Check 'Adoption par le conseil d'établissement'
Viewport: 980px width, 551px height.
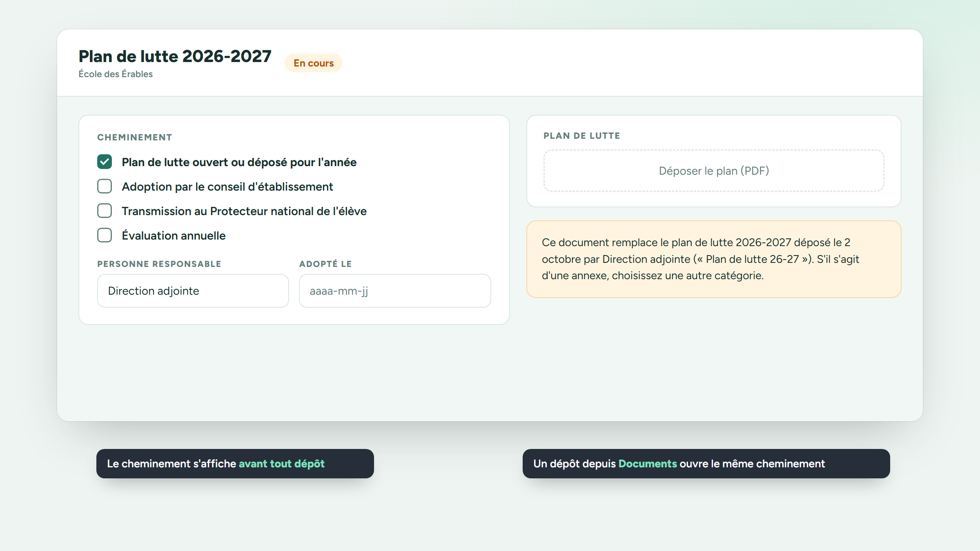105,187
